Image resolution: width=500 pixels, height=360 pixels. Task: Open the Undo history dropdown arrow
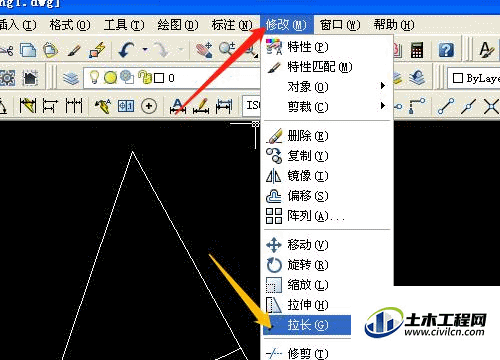pyautogui.click(x=145, y=50)
